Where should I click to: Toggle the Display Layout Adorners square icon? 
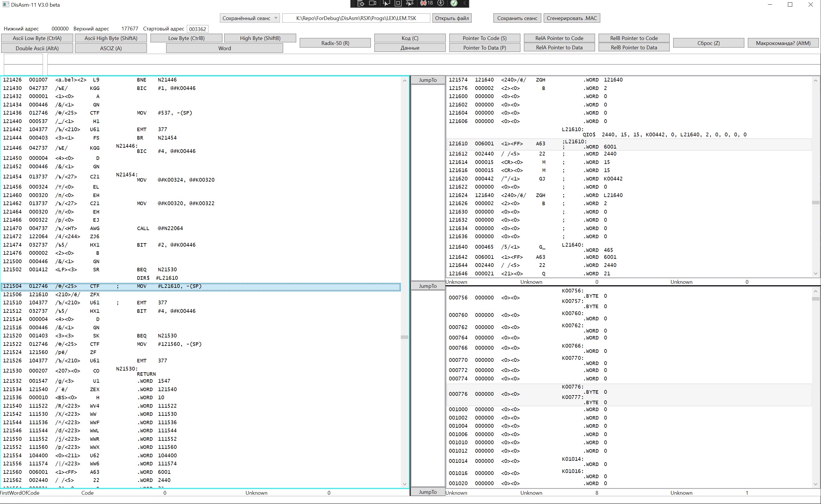point(398,3)
